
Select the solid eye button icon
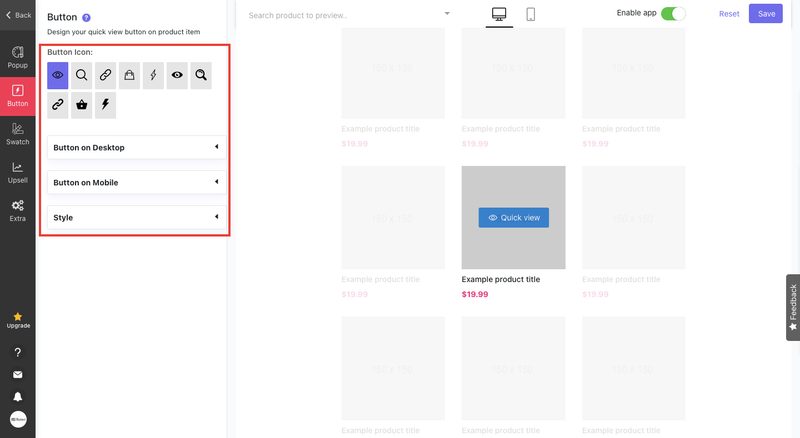click(177, 76)
